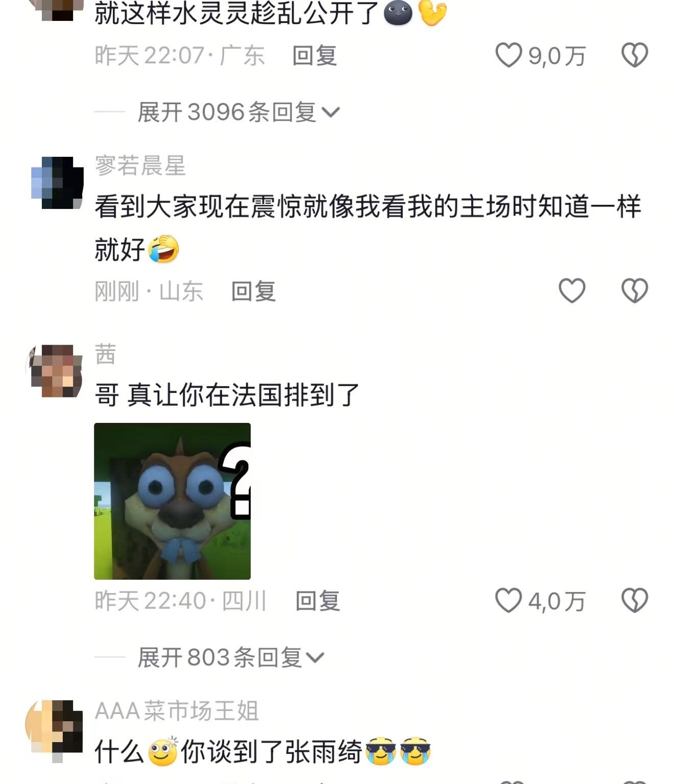This screenshot has width=674, height=784.
Task: Open username 寥若晨星
Action: click(140, 165)
